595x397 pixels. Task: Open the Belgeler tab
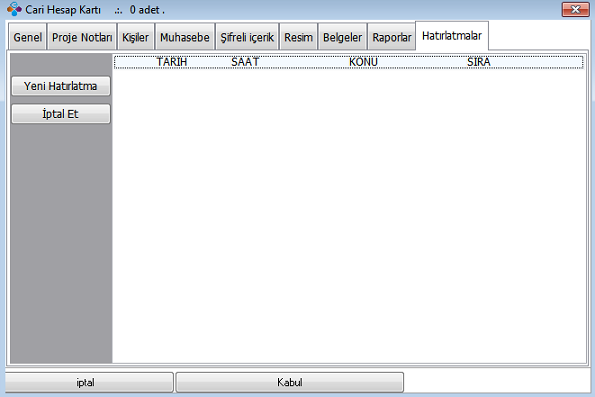[x=342, y=37]
